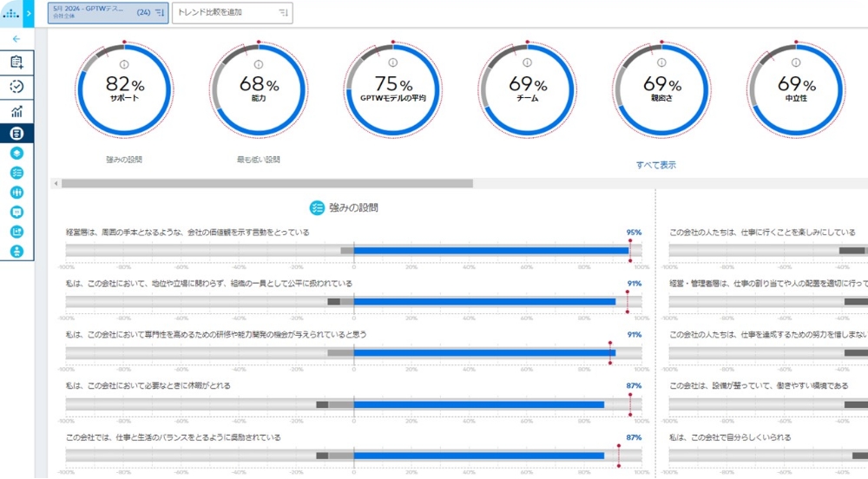
Task: Open the trend chart sidebar icon
Action: [16, 110]
